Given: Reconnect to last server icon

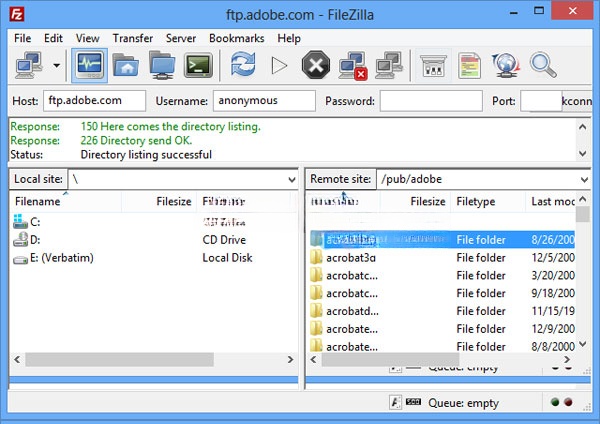Looking at the screenshot, I should pos(389,65).
